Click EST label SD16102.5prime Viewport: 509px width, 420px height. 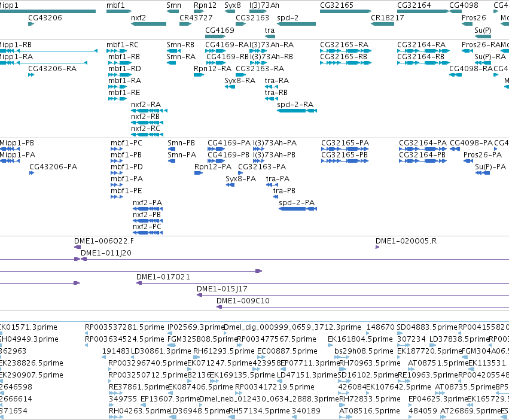pyautogui.click(x=368, y=375)
